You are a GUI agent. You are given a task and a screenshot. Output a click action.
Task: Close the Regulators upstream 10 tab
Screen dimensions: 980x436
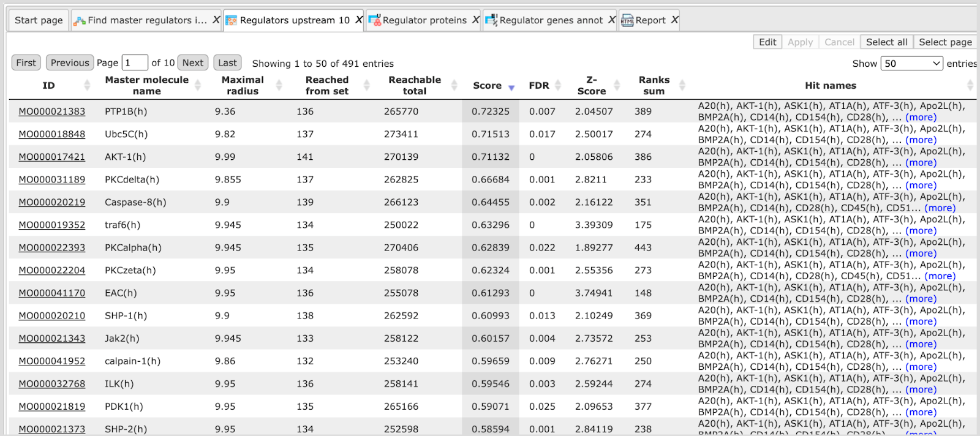point(359,20)
